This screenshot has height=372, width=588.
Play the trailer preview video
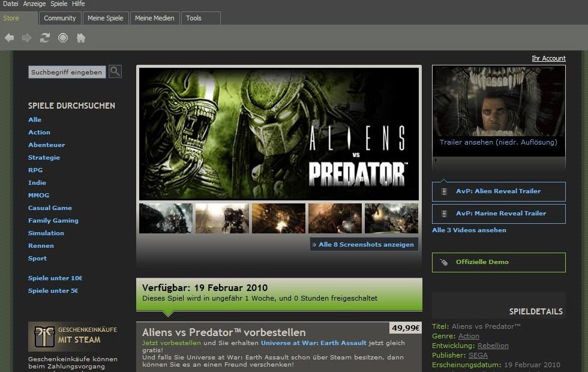(499, 101)
